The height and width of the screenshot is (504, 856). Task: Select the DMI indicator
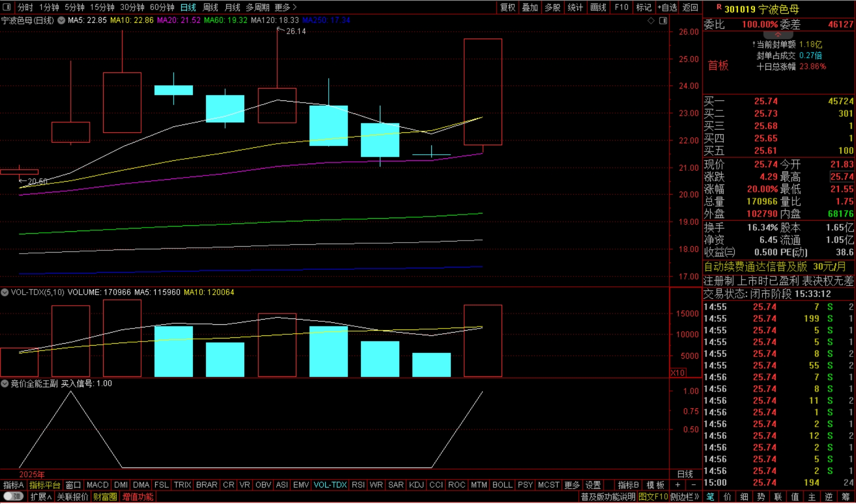tap(121, 485)
